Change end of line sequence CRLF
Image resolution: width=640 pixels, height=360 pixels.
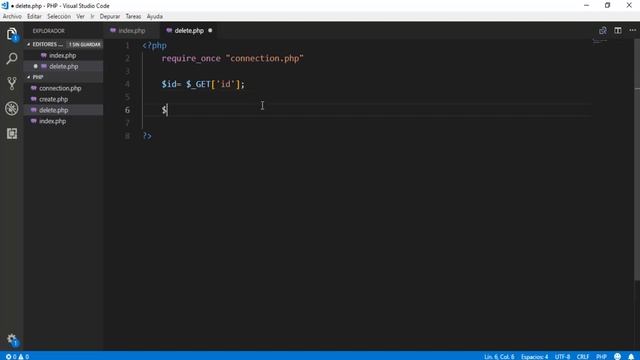coord(582,357)
